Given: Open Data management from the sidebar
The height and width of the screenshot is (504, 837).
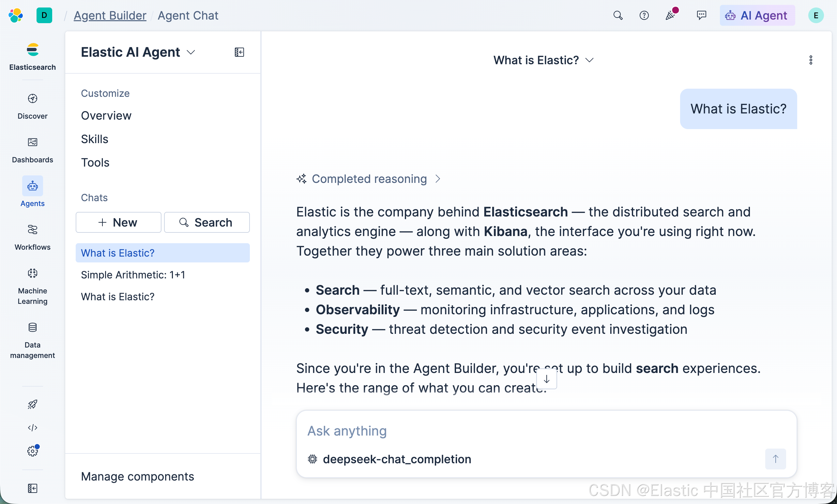Looking at the screenshot, I should pos(33,340).
